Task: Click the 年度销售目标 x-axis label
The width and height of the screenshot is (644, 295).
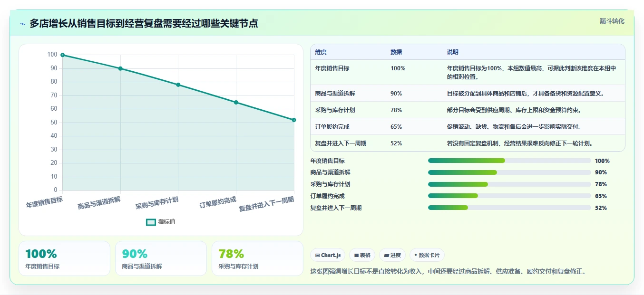Action: 44,202
